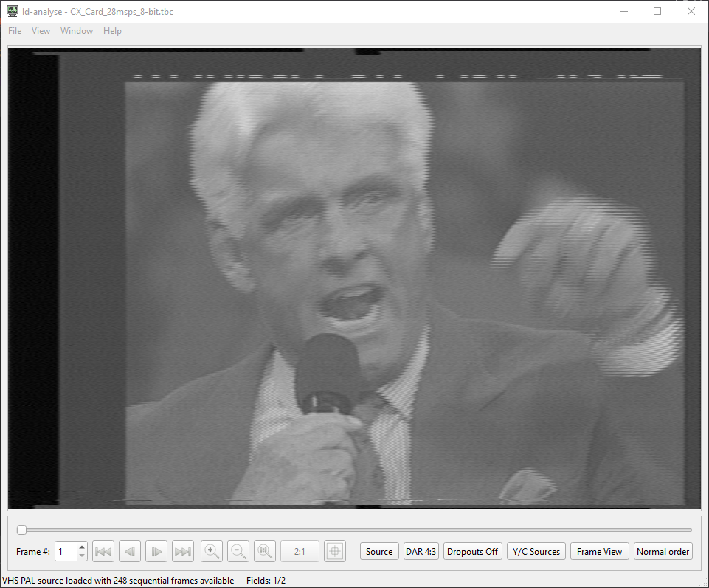Screen dimensions: 709x588
Task: Click the zoom out magnifier icon
Action: point(238,551)
